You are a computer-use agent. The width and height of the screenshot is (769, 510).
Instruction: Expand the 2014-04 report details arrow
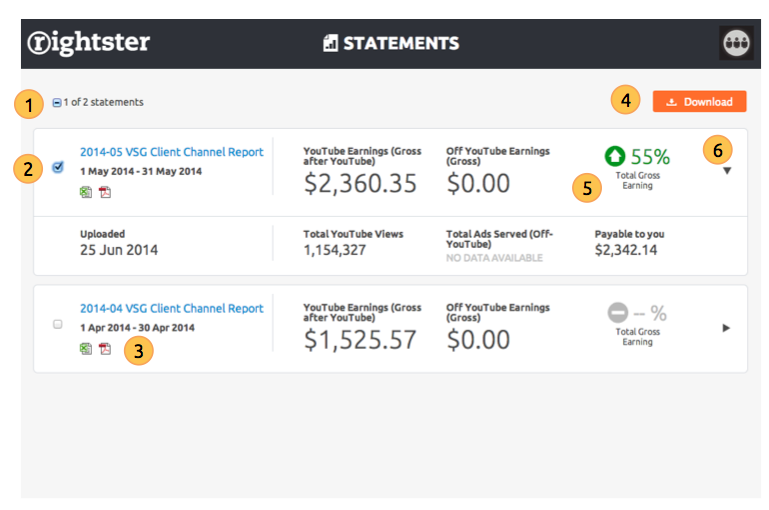tap(726, 328)
